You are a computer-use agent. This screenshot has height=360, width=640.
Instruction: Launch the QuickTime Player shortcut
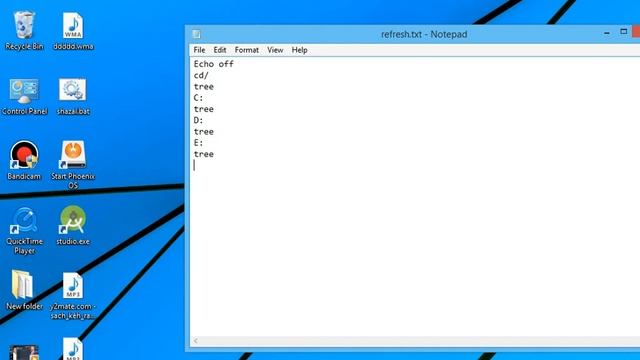(24, 231)
